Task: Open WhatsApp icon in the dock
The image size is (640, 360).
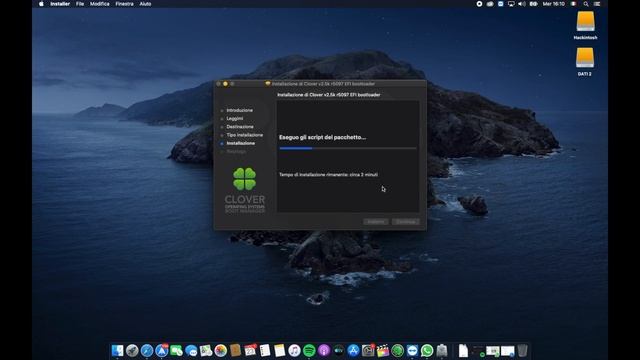Action: tap(427, 351)
